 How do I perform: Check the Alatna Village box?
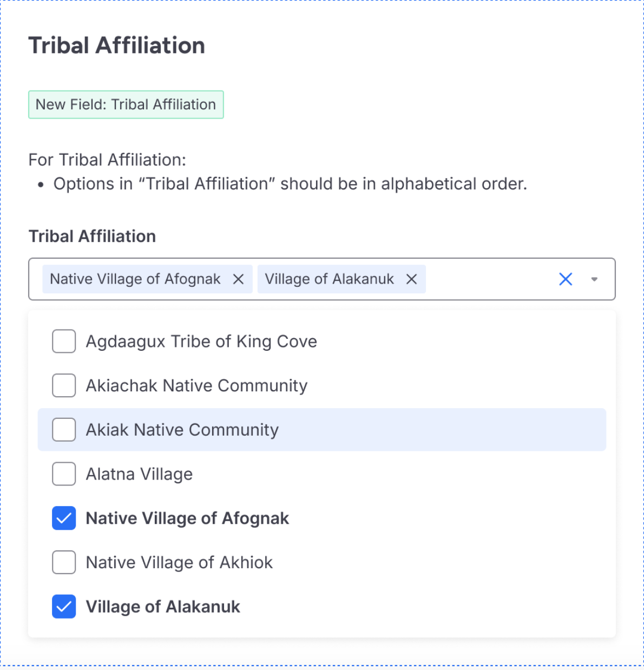[x=64, y=474]
